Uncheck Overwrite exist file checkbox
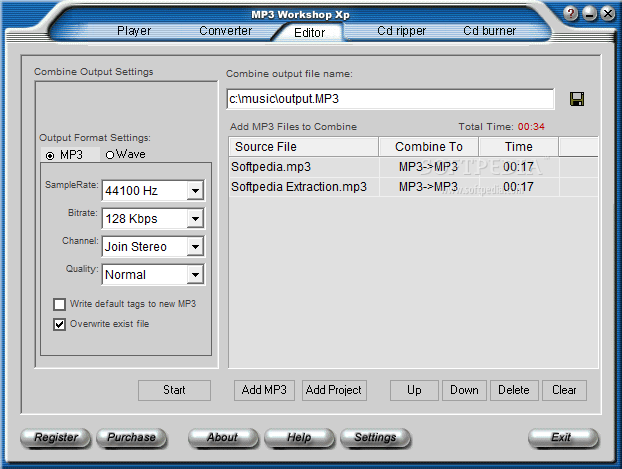The image size is (622, 469). tap(60, 325)
